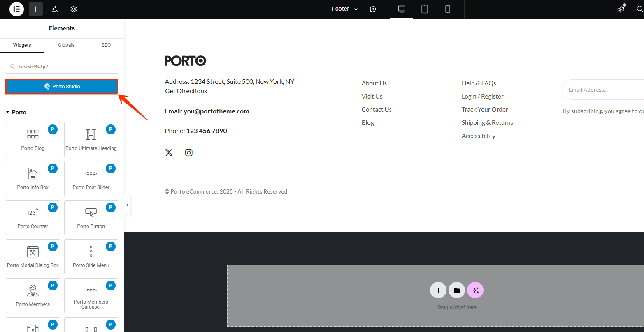Switch to desktop preview mode
The image size is (644, 332).
click(x=402, y=9)
